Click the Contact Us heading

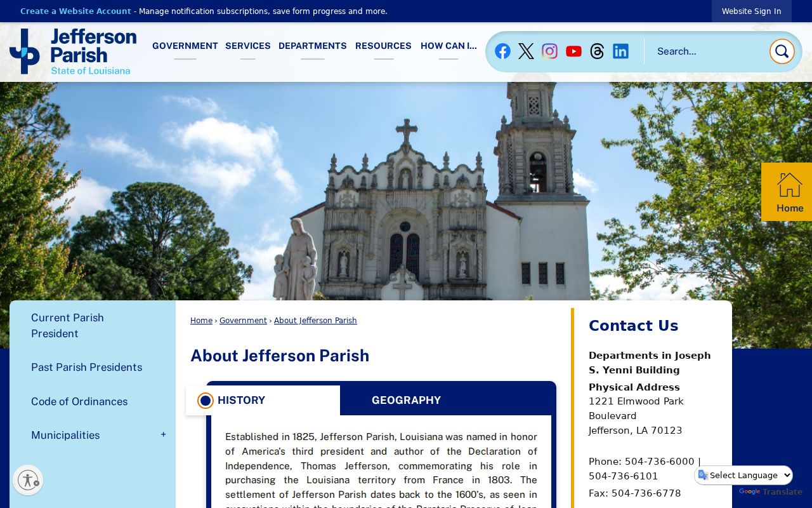(633, 326)
